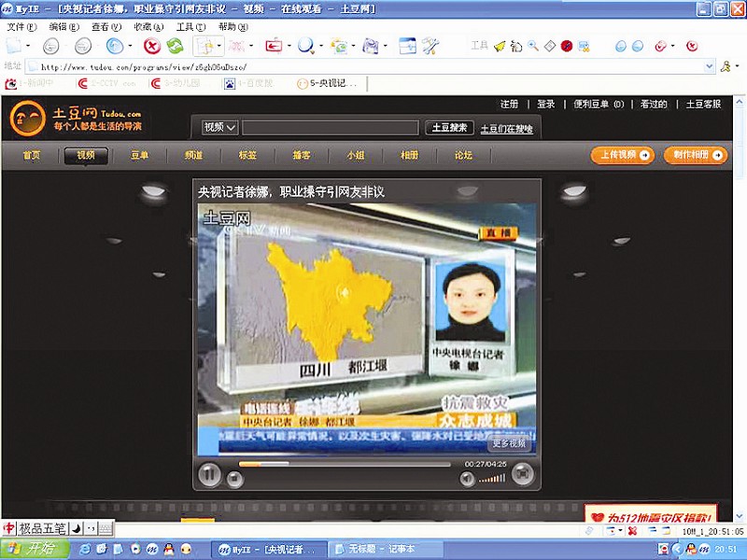Click the 土豆搜索 search button

click(x=447, y=128)
